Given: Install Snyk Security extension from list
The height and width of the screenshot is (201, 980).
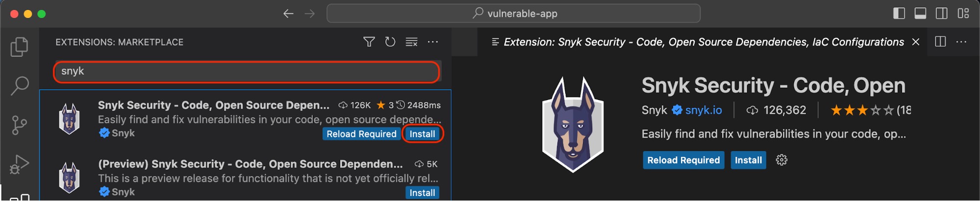Looking at the screenshot, I should [423, 134].
